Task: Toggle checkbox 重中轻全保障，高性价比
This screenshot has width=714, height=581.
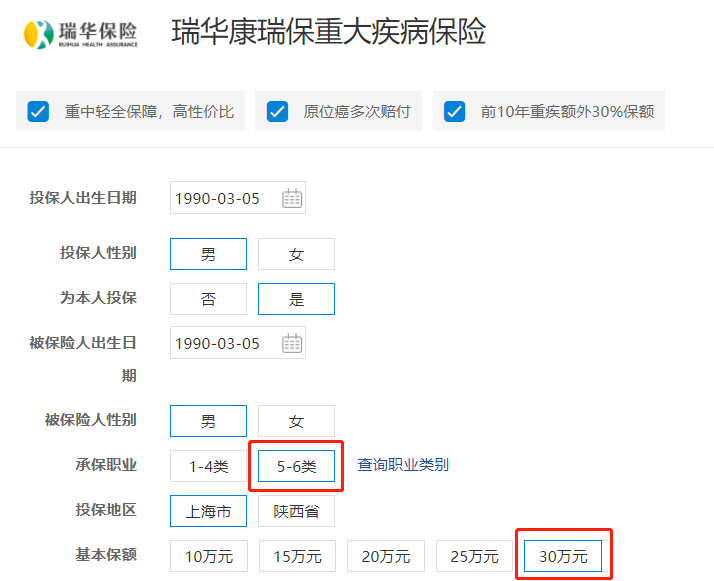Action: 38,112
